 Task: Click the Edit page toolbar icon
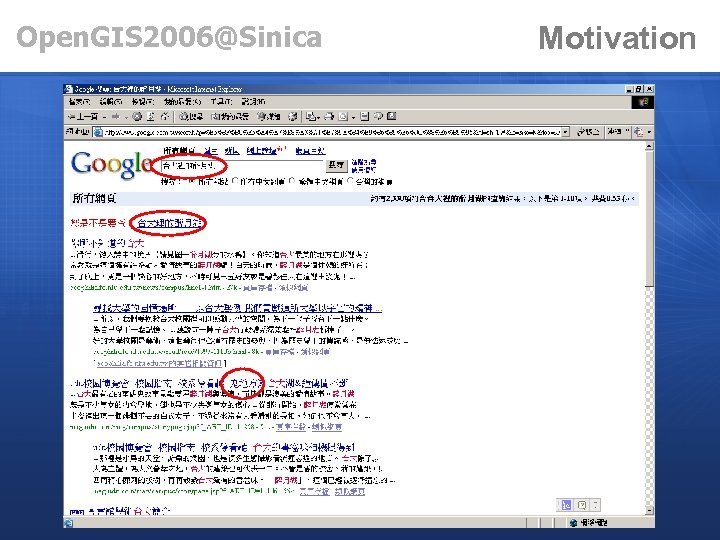[343, 117]
